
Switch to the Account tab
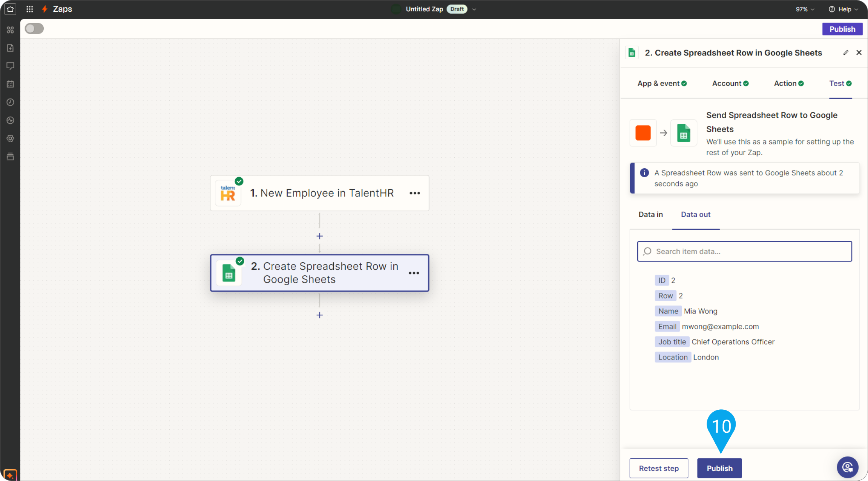coord(730,83)
